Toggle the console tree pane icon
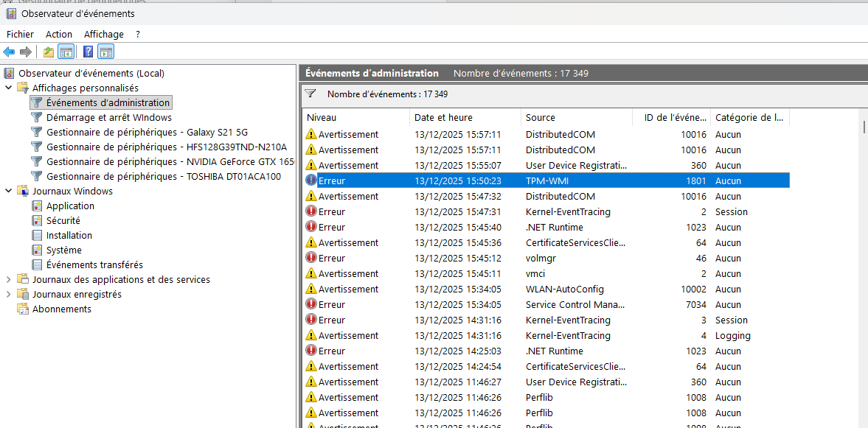The height and width of the screenshot is (428, 868). point(66,52)
